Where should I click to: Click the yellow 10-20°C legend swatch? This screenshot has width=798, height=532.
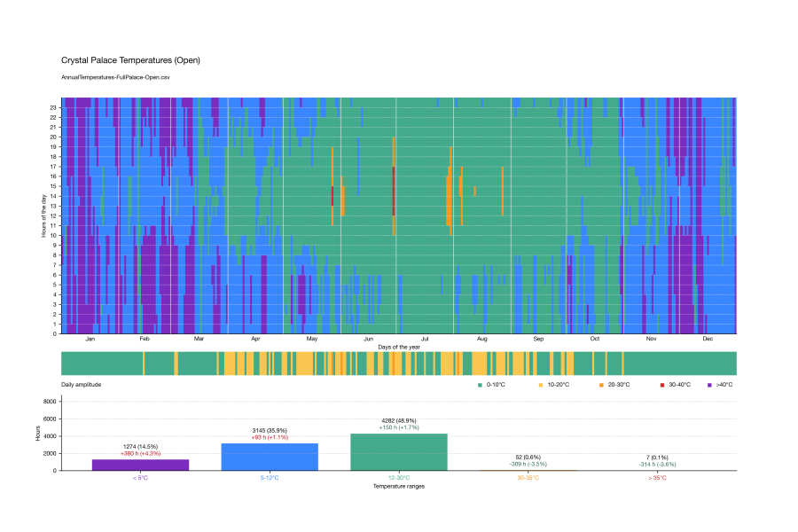pyautogui.click(x=541, y=385)
